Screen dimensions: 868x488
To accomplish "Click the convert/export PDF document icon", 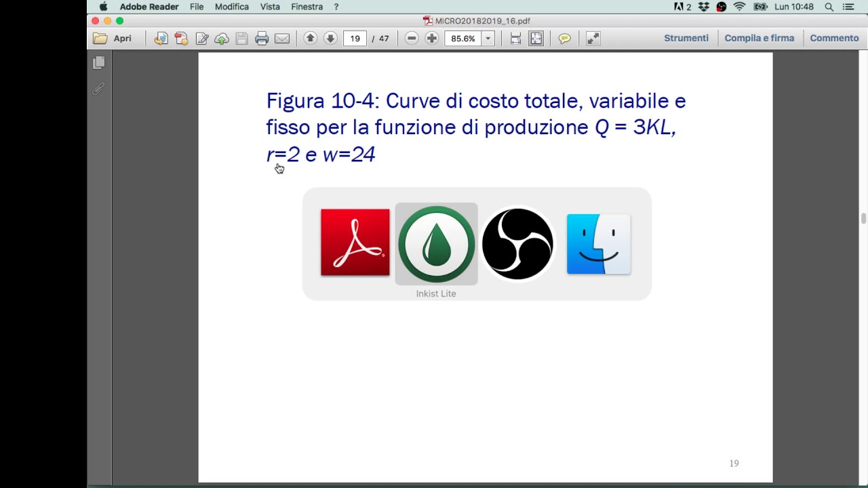I will [161, 39].
